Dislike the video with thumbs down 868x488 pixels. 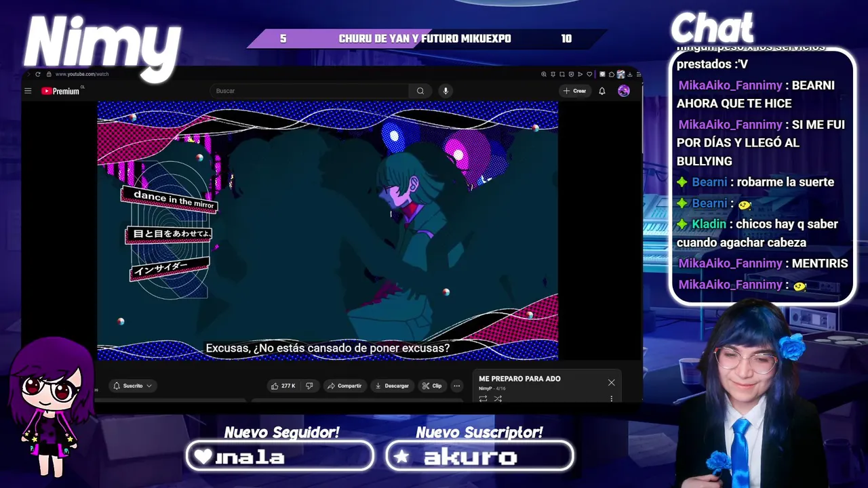tap(309, 386)
